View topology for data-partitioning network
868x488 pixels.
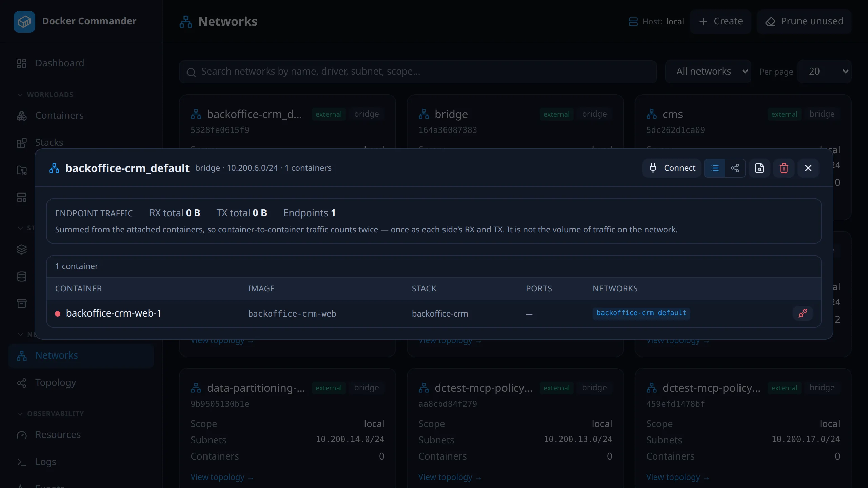click(222, 477)
